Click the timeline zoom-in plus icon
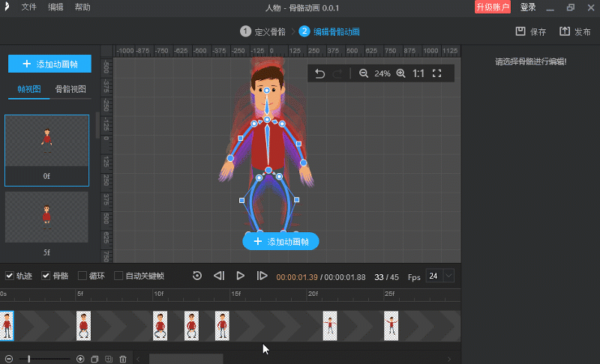 80,359
